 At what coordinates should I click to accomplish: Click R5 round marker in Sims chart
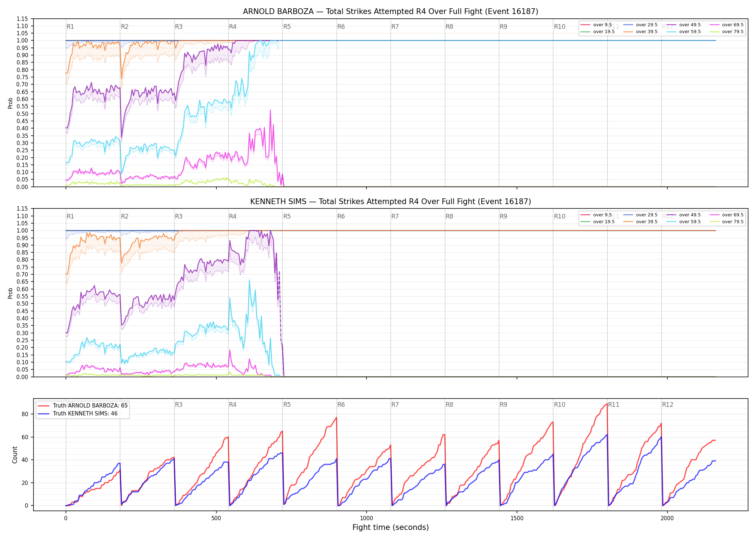tap(287, 216)
